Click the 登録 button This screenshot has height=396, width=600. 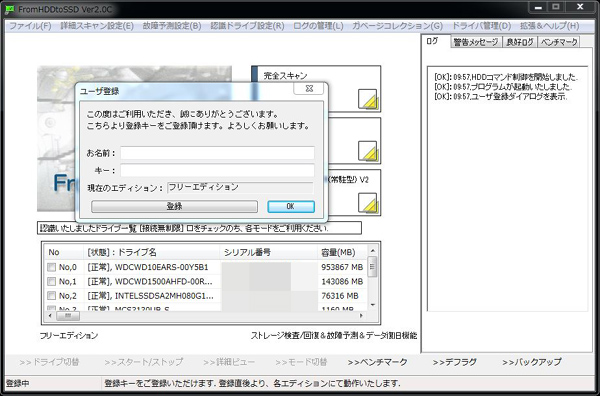pos(174,207)
